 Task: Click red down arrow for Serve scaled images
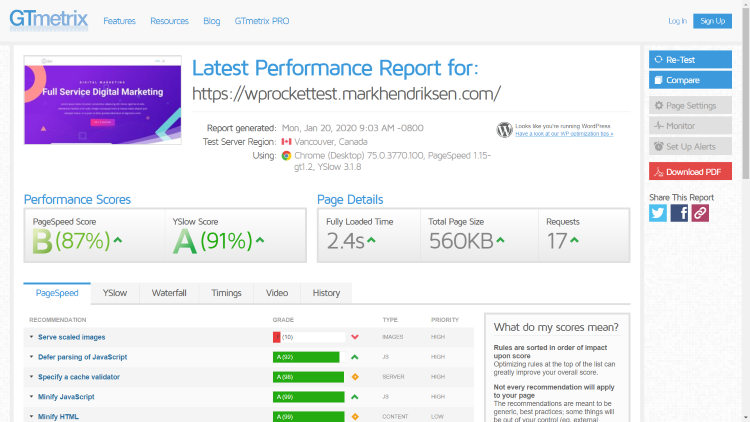click(355, 337)
